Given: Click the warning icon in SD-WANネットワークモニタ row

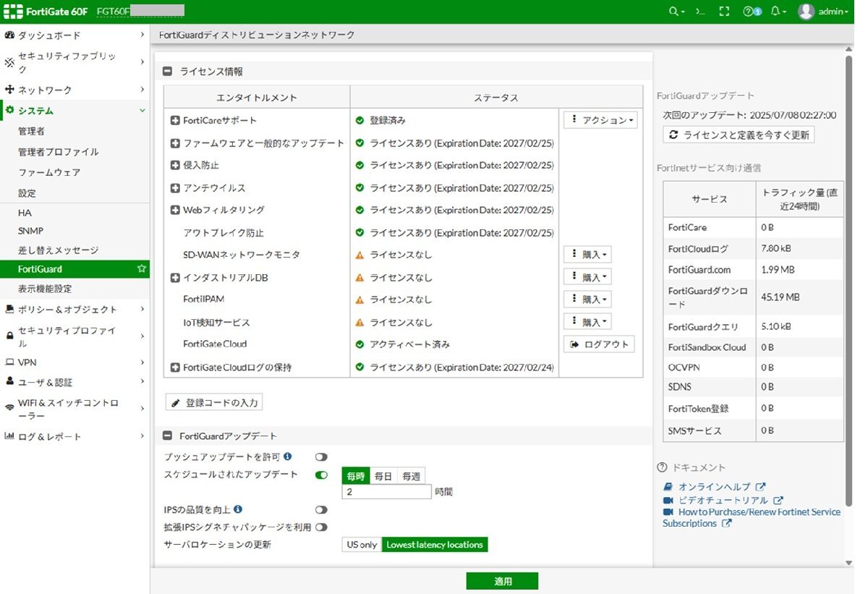Looking at the screenshot, I should point(359,255).
